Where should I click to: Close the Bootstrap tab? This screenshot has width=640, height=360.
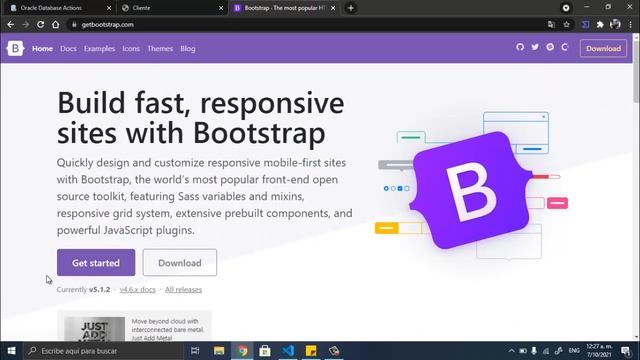(x=333, y=8)
